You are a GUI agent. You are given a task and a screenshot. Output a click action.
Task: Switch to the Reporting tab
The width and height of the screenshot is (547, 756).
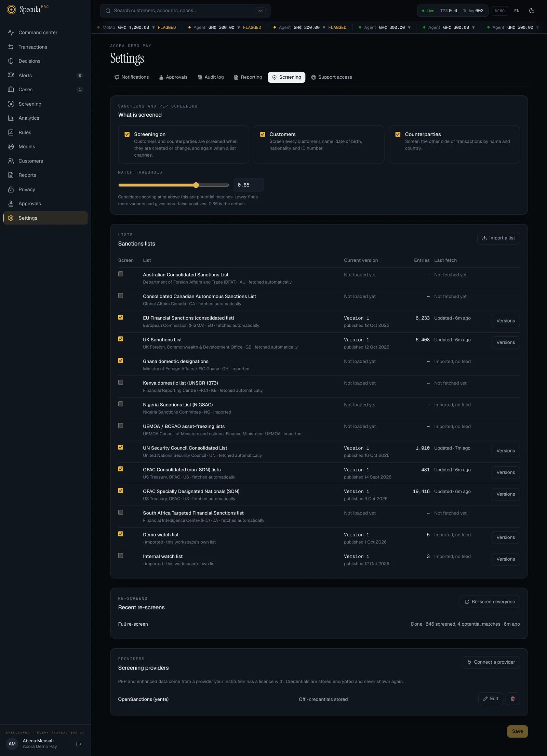(248, 77)
